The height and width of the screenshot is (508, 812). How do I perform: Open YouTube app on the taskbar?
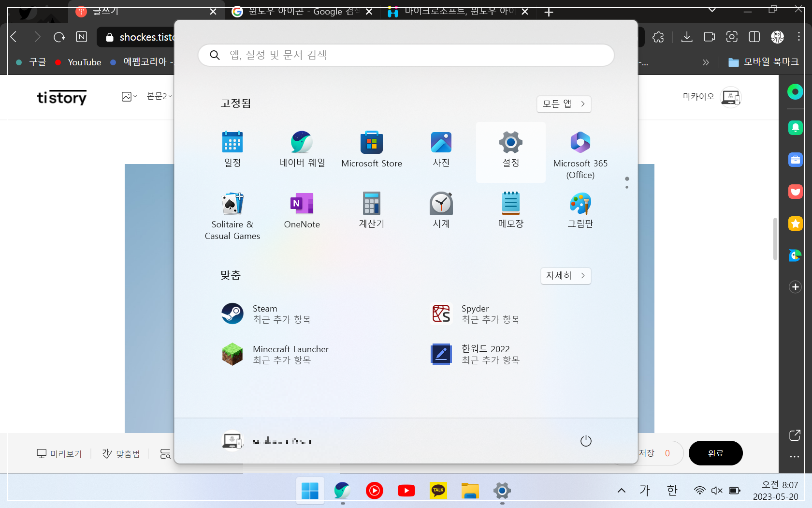click(x=406, y=491)
